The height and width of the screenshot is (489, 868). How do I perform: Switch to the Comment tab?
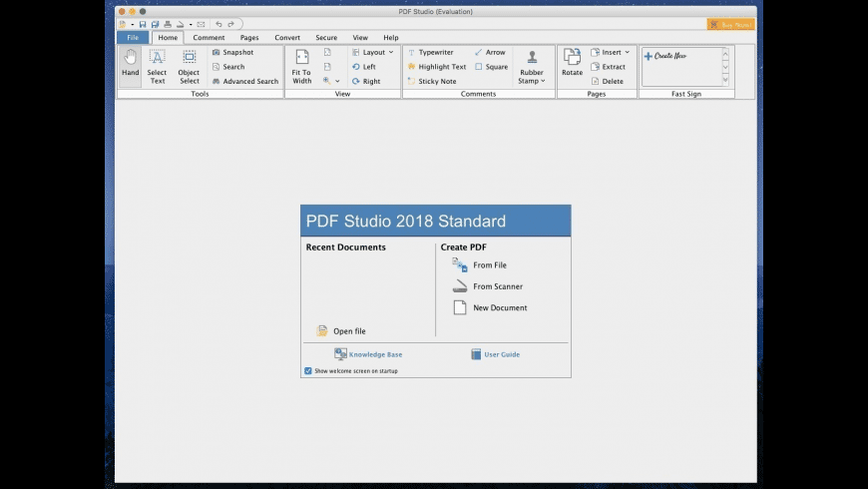point(209,38)
